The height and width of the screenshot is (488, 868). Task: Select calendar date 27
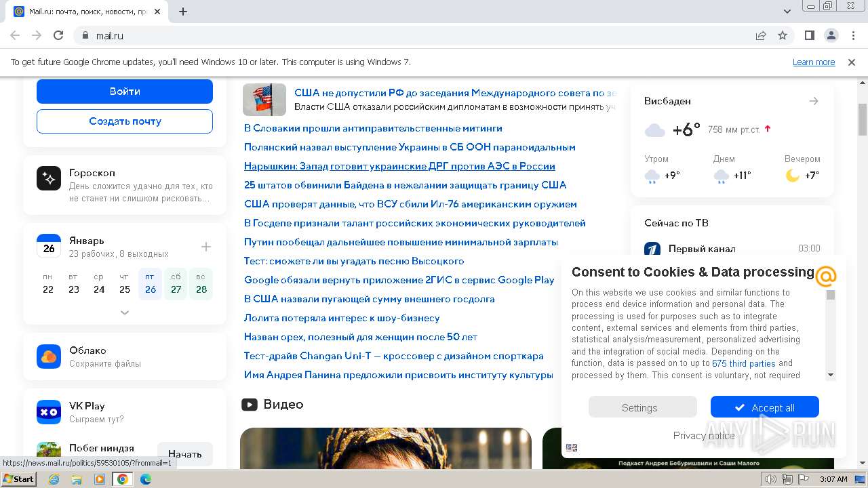[176, 283]
